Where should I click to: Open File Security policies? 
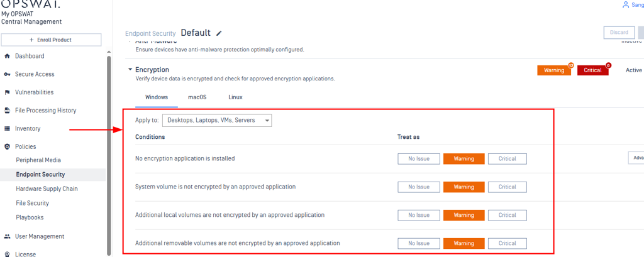click(x=33, y=203)
